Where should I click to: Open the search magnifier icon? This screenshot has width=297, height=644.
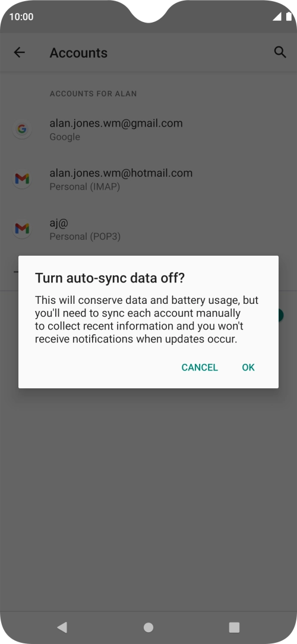(280, 52)
